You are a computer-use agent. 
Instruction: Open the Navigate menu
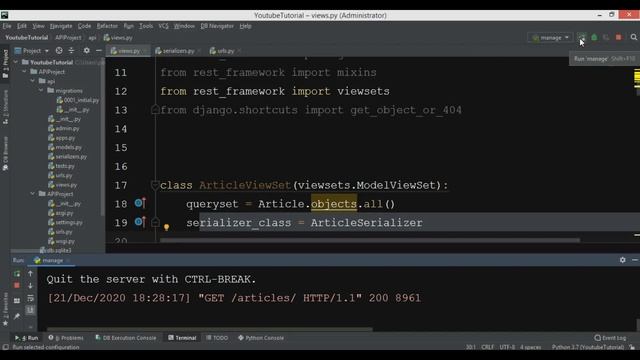pyautogui.click(x=61, y=26)
